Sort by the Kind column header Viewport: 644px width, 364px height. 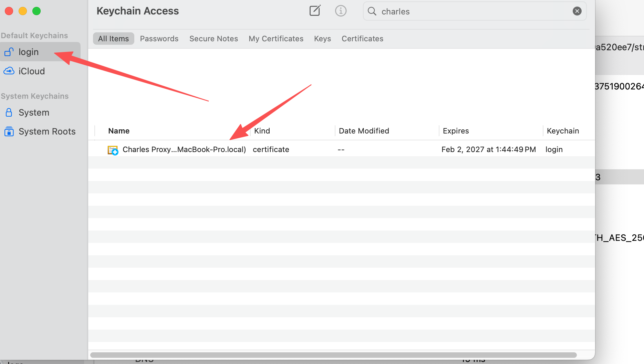(262, 131)
